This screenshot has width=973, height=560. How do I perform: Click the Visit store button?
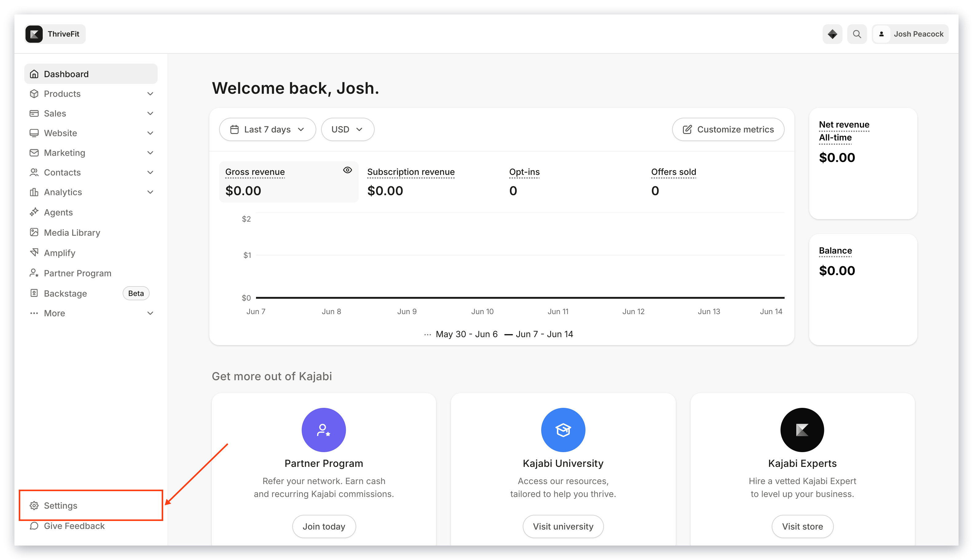(802, 526)
